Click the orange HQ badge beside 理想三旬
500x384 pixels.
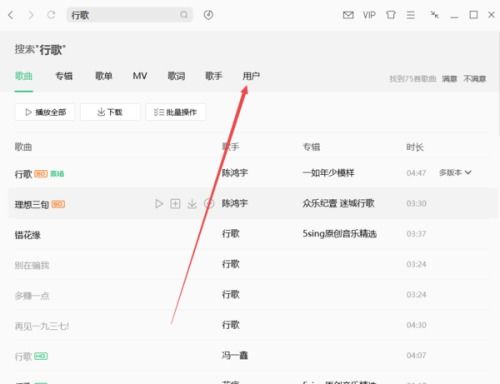point(58,204)
